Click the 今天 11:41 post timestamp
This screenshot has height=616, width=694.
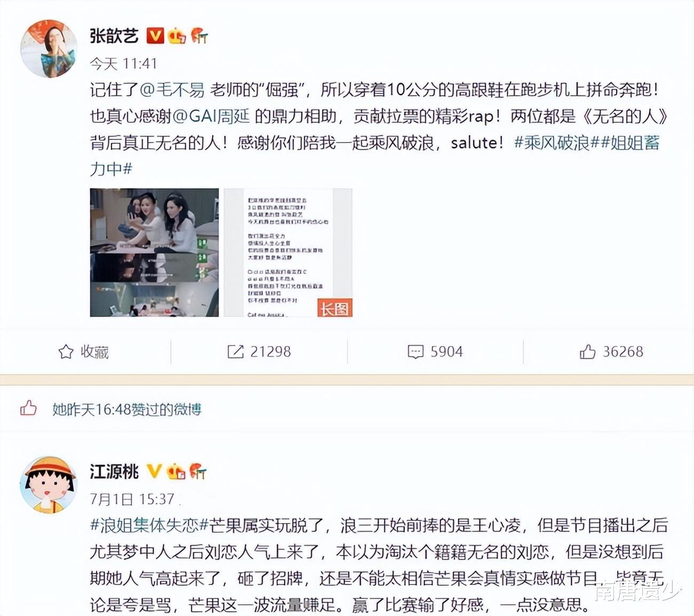coord(123,64)
